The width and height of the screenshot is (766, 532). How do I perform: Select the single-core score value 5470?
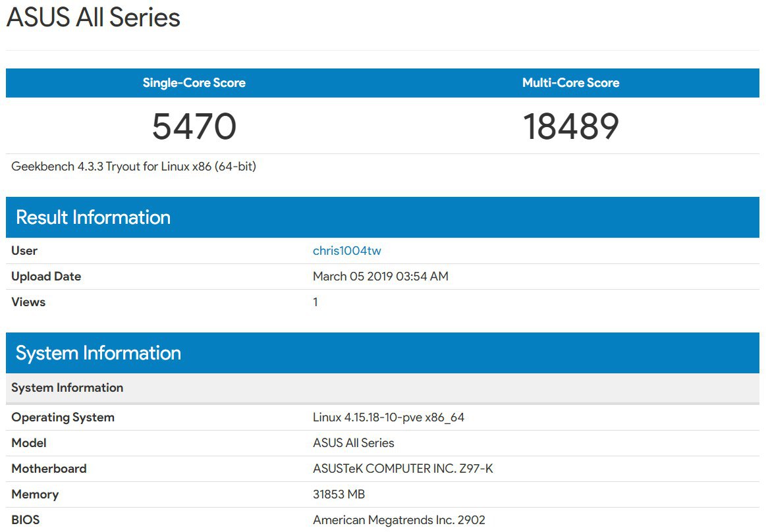coord(194,126)
